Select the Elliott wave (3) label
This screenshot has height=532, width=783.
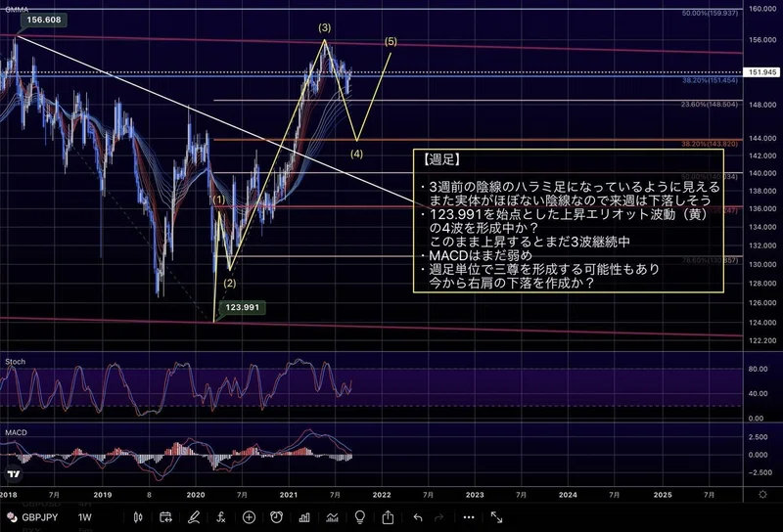325,28
